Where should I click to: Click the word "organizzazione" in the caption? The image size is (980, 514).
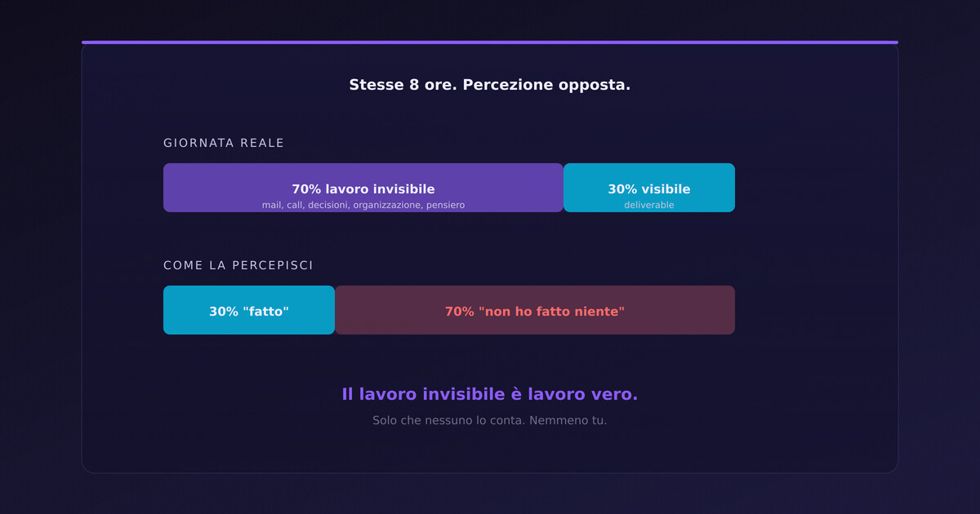click(388, 206)
